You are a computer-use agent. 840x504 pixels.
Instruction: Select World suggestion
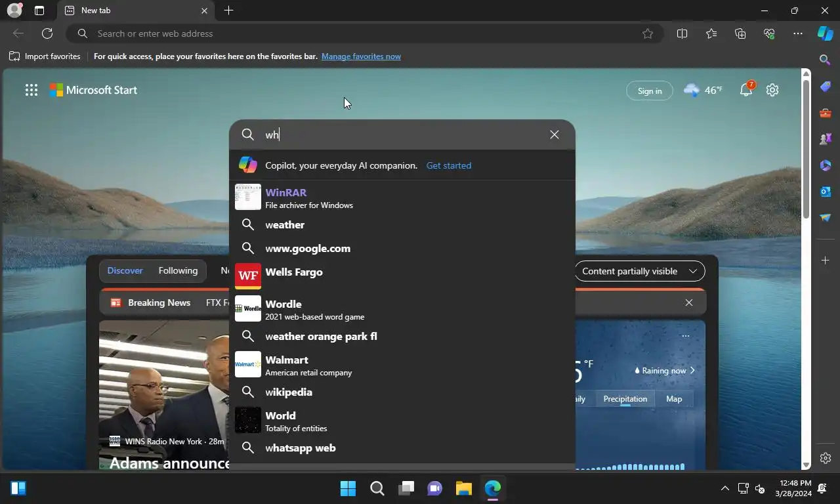point(402,421)
